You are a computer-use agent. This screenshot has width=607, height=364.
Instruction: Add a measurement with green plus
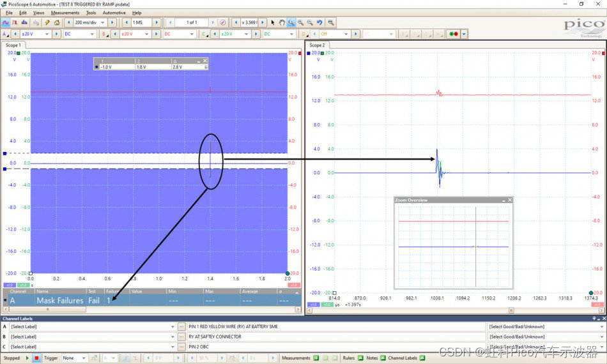316,358
